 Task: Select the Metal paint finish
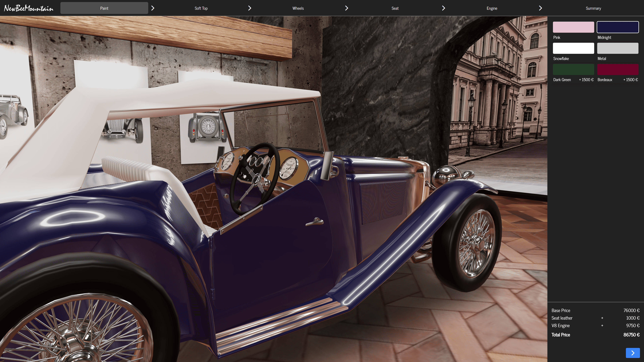point(618,48)
